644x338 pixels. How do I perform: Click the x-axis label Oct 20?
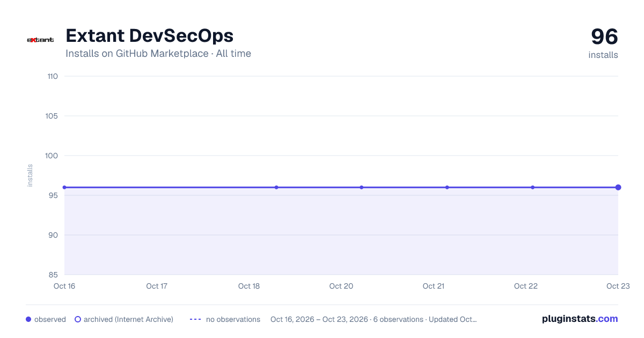click(x=341, y=286)
